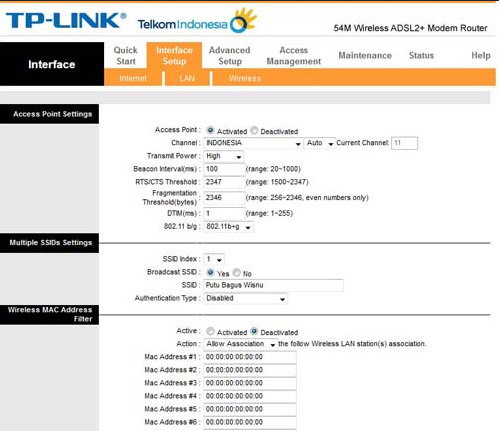The width and height of the screenshot is (499, 431).
Task: Choose Yes for Broadcast SSID
Action: [210, 272]
